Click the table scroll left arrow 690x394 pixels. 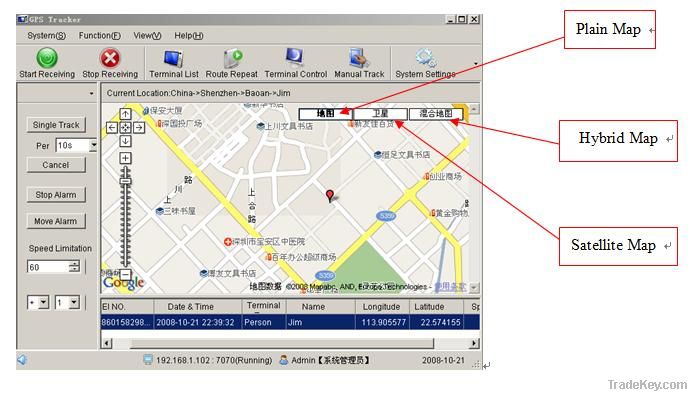(x=106, y=343)
